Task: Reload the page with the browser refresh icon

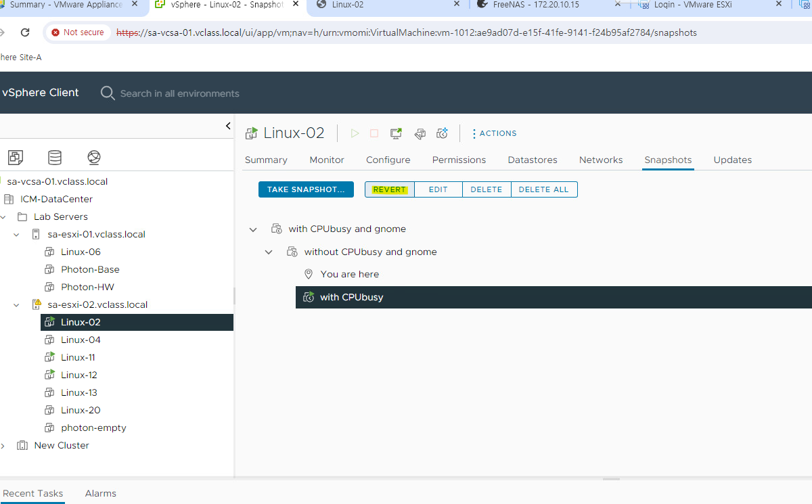Action: 25,32
